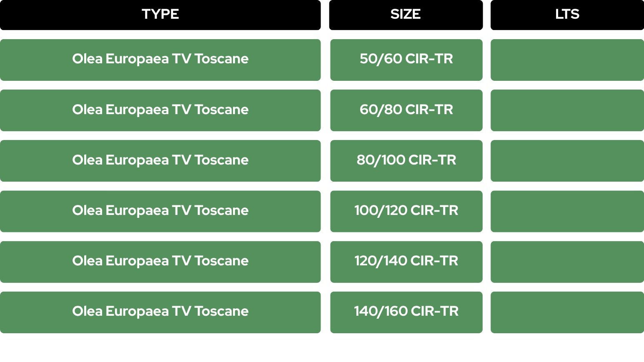Select the 140/160 CIR-TR size cell
This screenshot has height=362, width=644.
pyautogui.click(x=406, y=312)
